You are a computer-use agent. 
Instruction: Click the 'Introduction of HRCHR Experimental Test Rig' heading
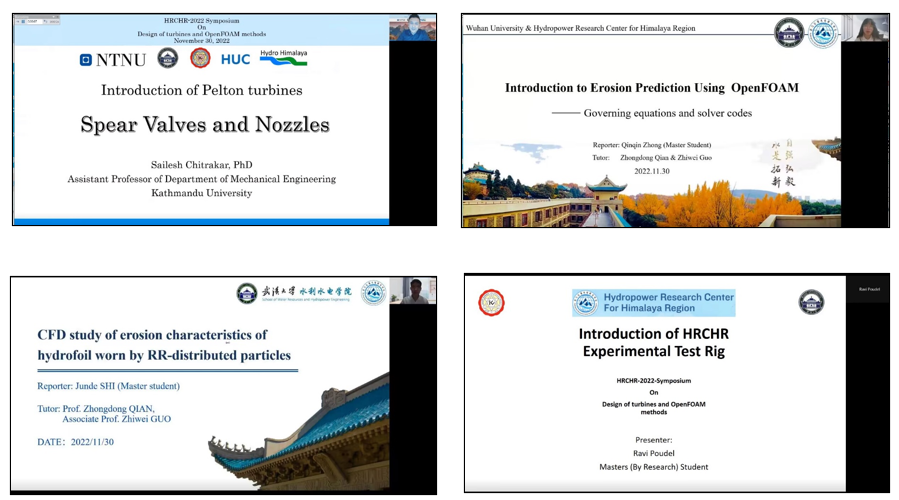tap(653, 341)
